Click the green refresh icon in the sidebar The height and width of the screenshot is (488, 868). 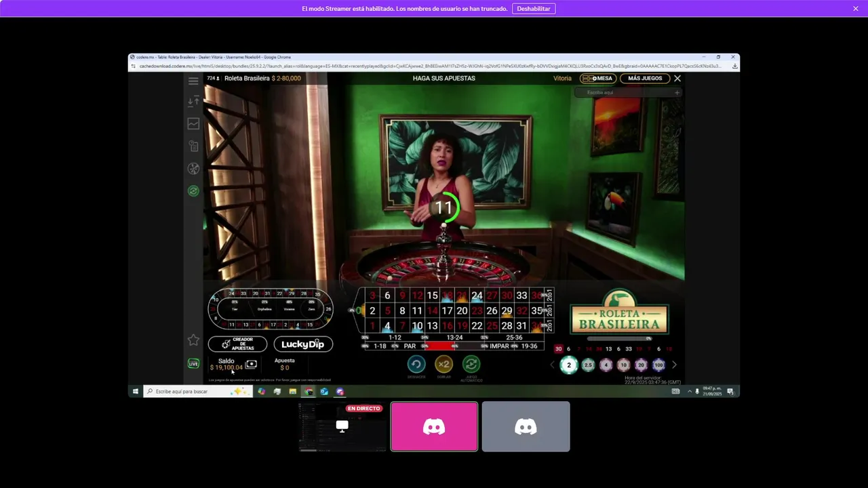[193, 191]
